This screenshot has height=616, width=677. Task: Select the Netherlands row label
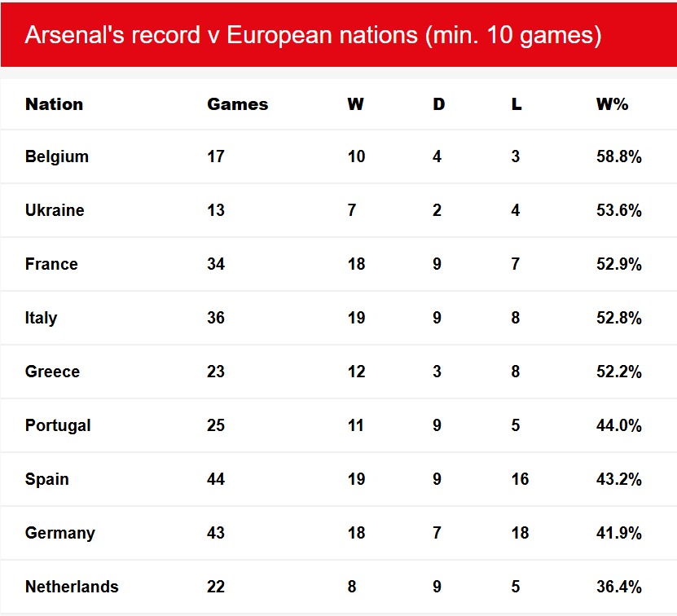click(72, 587)
